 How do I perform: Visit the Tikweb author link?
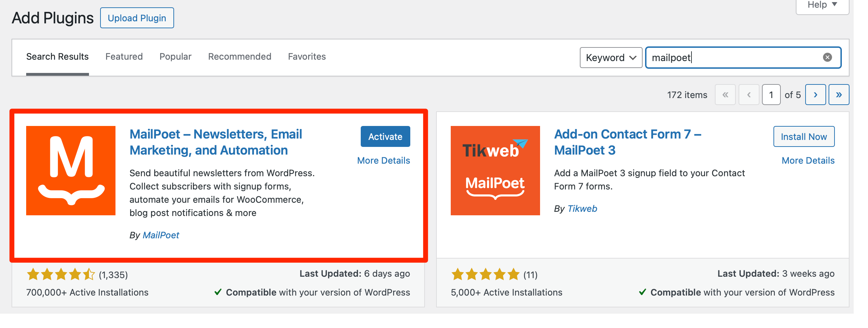point(582,208)
